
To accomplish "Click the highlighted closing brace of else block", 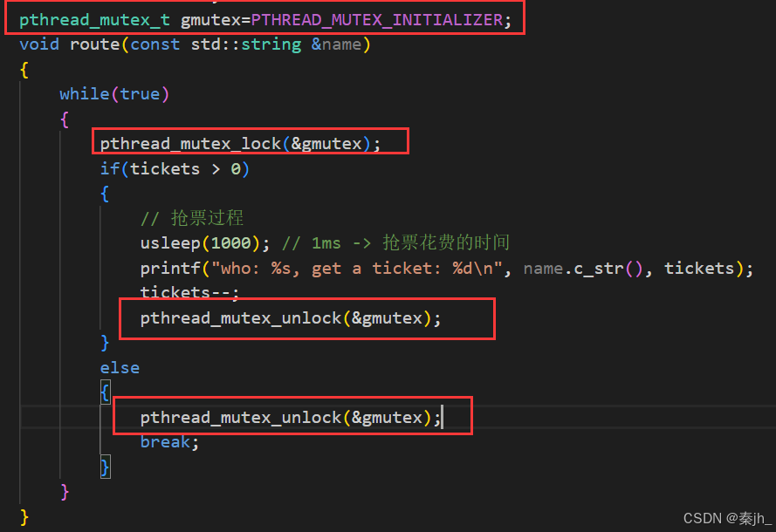I will [105, 467].
